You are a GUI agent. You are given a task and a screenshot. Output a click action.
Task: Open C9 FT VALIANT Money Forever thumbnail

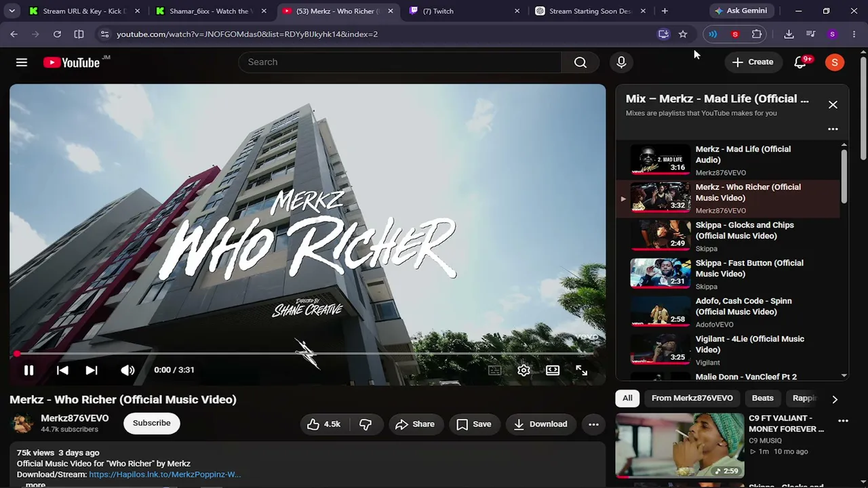tap(679, 445)
